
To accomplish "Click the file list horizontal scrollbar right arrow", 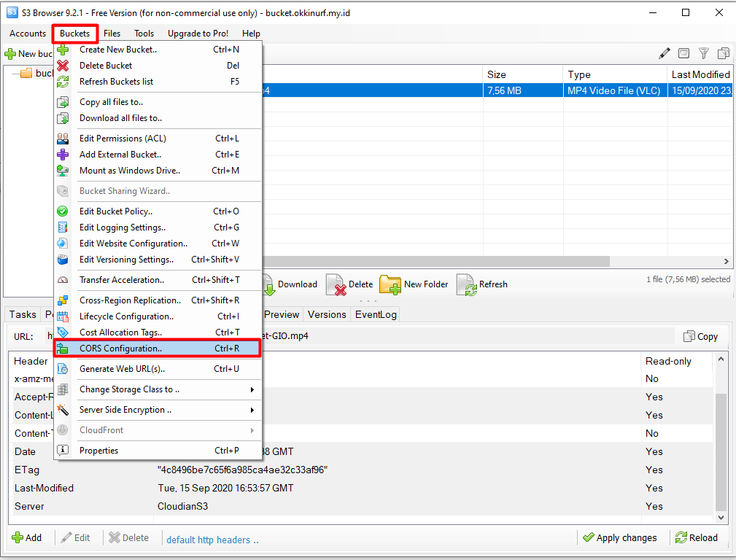I will 726,262.
